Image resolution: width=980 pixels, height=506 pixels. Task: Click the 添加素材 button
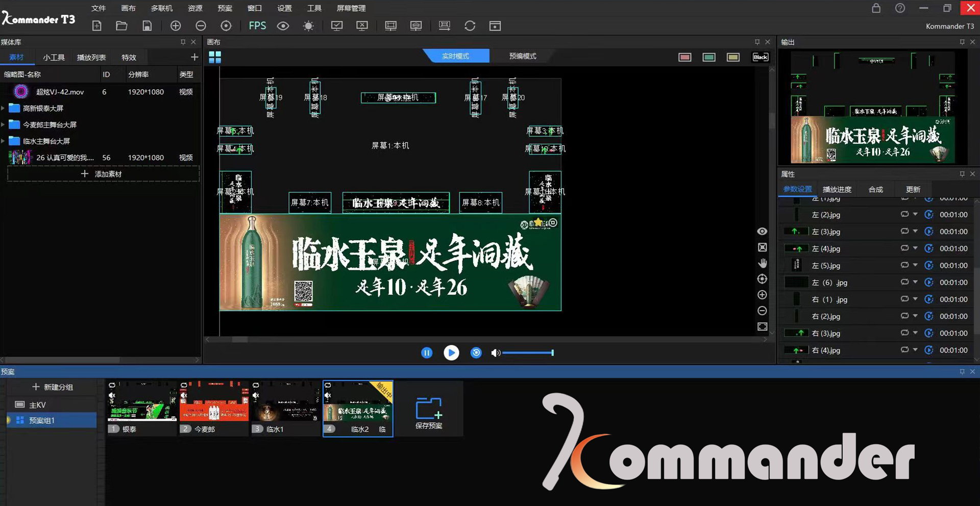point(103,174)
